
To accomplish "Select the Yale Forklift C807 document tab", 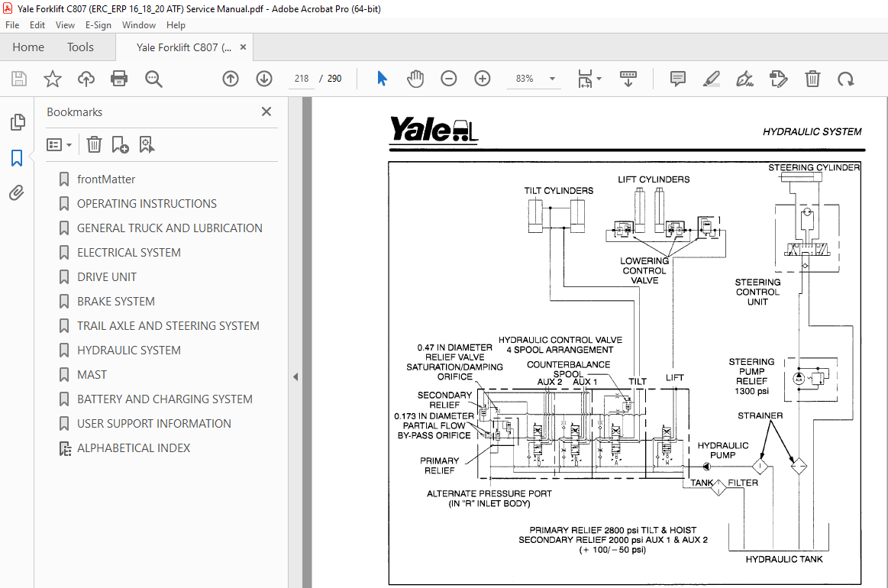I will [x=183, y=47].
